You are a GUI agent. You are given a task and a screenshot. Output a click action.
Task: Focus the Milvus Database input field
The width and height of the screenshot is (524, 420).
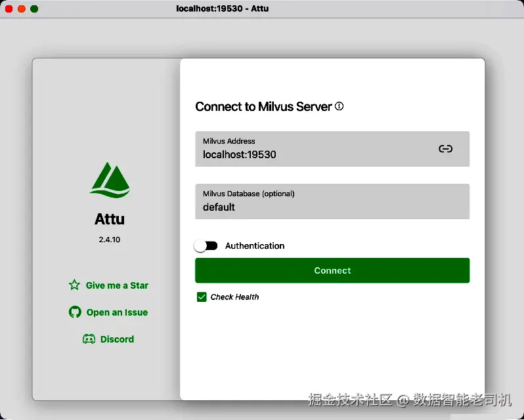(332, 201)
